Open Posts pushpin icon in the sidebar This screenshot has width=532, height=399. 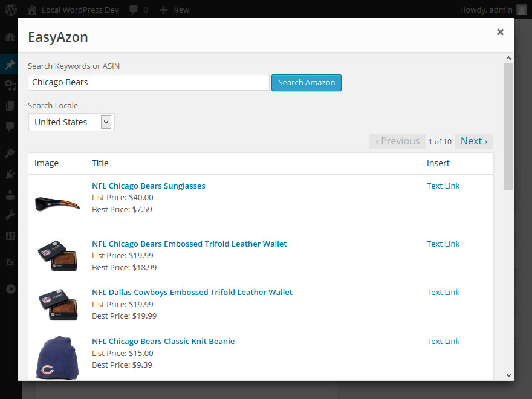pyautogui.click(x=10, y=64)
